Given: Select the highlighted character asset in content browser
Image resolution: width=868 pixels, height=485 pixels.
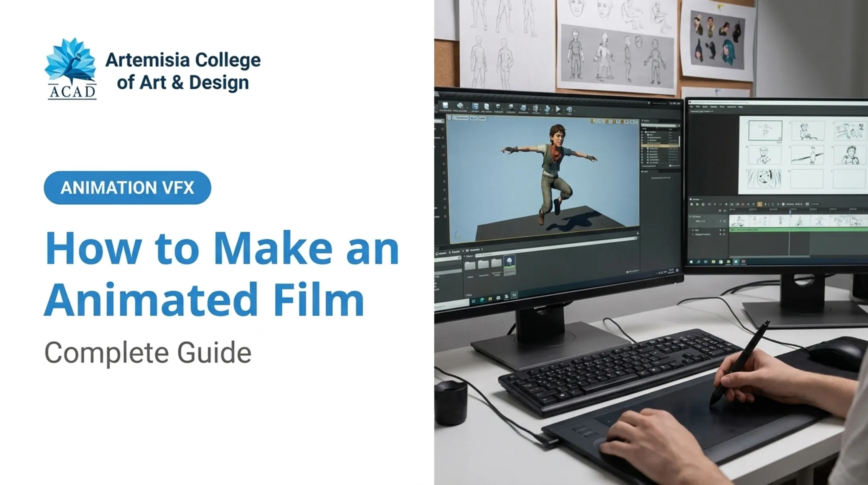Looking at the screenshot, I should 509,265.
